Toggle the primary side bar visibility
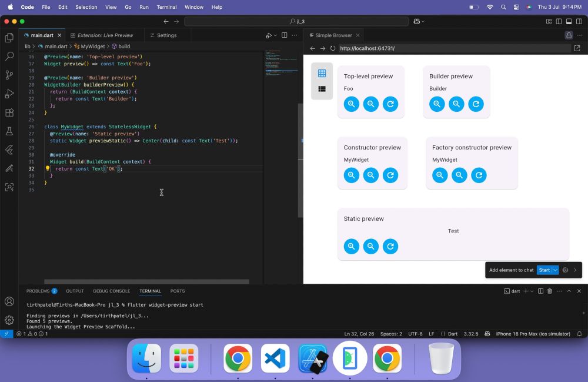Viewport: 588px width, 382px height. coord(559,21)
